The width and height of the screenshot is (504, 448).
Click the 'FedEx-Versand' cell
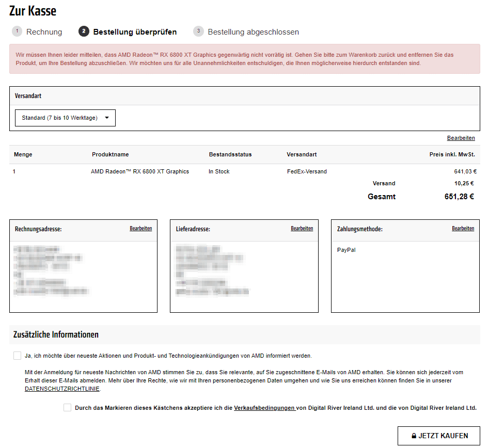tap(307, 172)
